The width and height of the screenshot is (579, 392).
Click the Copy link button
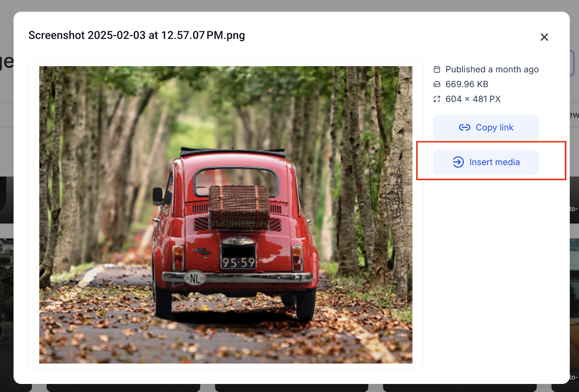486,127
